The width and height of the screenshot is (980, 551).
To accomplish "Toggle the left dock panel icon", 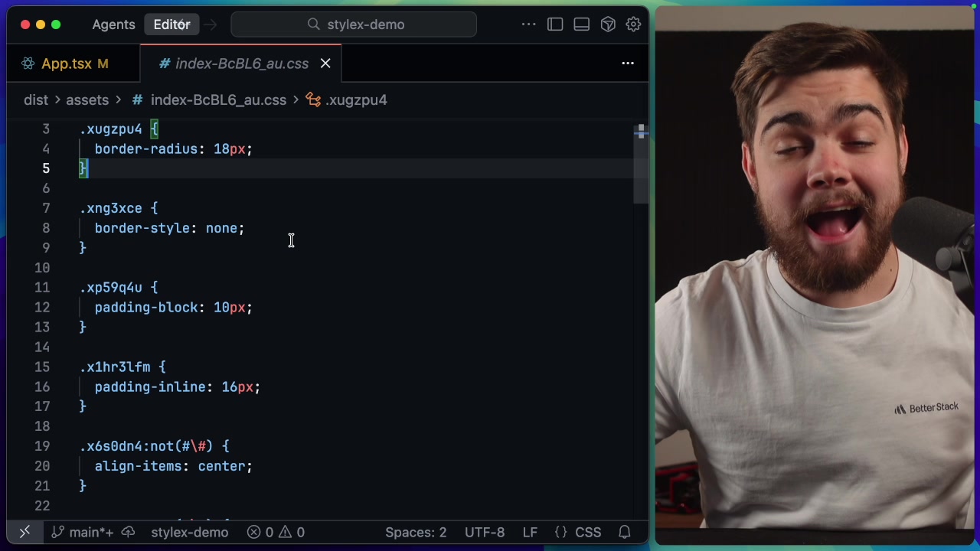I will [555, 24].
